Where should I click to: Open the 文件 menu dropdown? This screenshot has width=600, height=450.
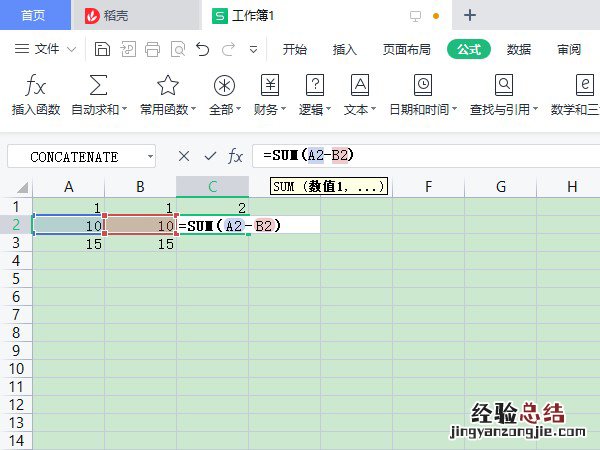[x=47, y=49]
